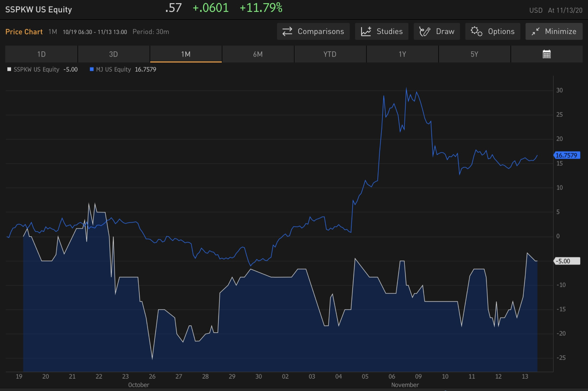Click the chart date range text
588x391 pixels.
(x=95, y=32)
